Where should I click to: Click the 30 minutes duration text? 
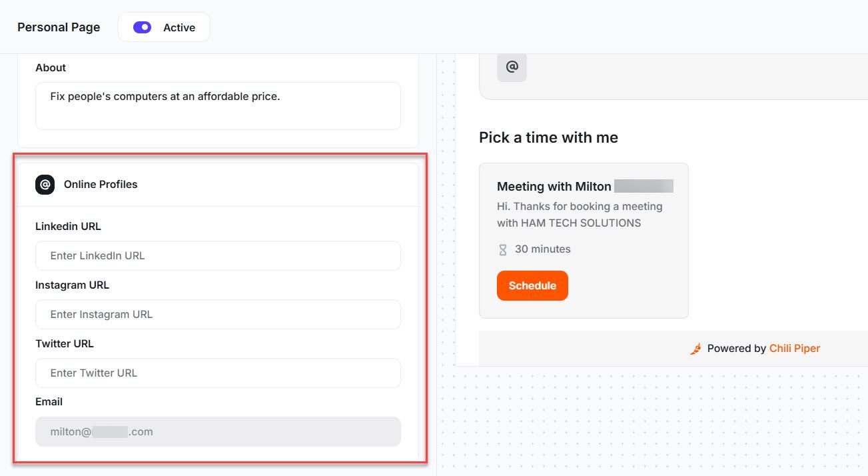click(541, 249)
